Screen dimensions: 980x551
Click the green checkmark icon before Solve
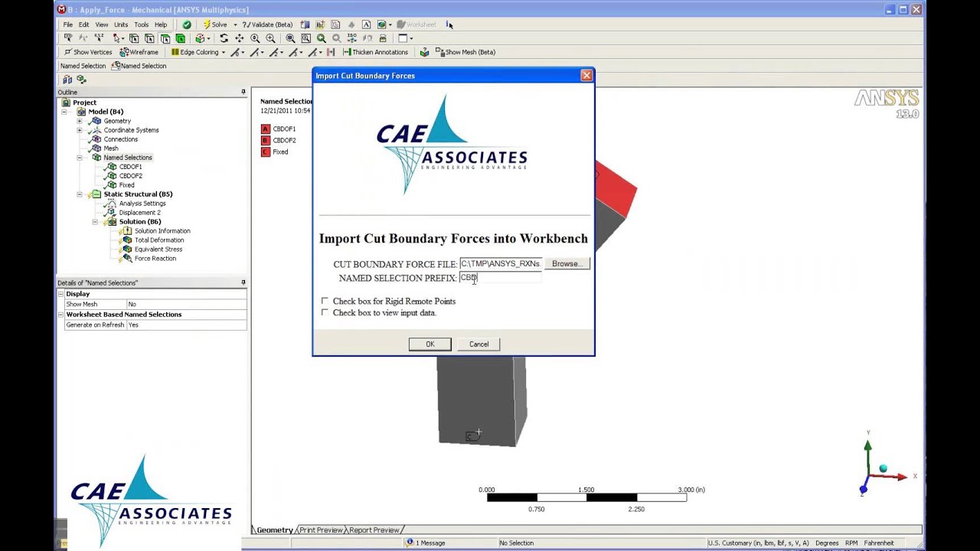point(187,24)
